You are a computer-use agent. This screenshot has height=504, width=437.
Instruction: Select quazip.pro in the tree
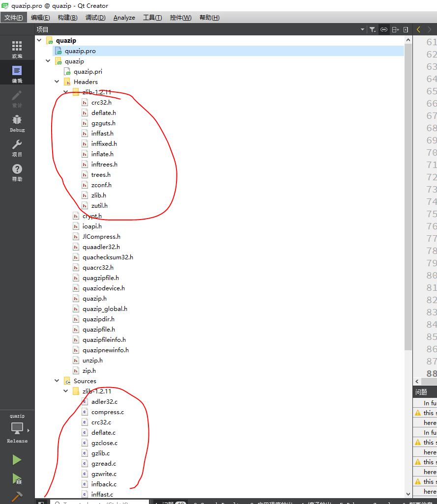tap(228, 51)
